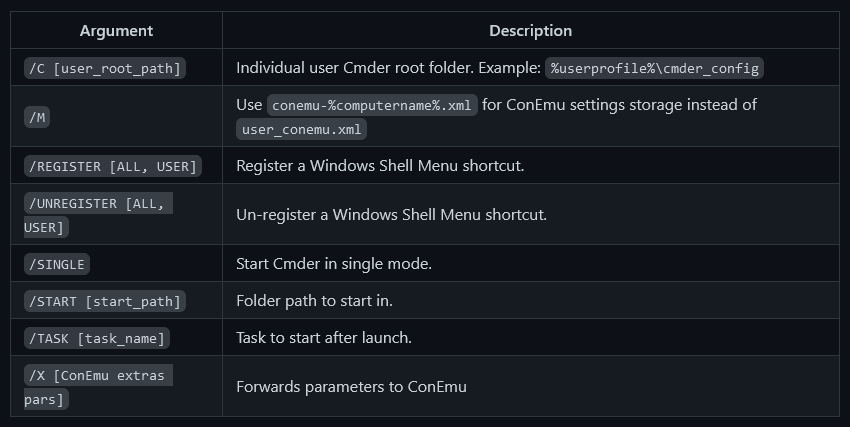Select the /TASK [task_name] argument
The width and height of the screenshot is (850, 427).
tap(97, 338)
